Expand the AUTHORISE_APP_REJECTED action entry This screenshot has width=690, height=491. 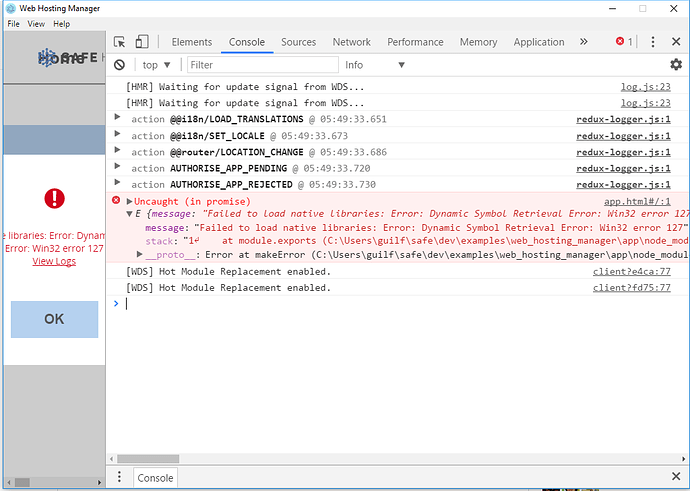click(117, 183)
